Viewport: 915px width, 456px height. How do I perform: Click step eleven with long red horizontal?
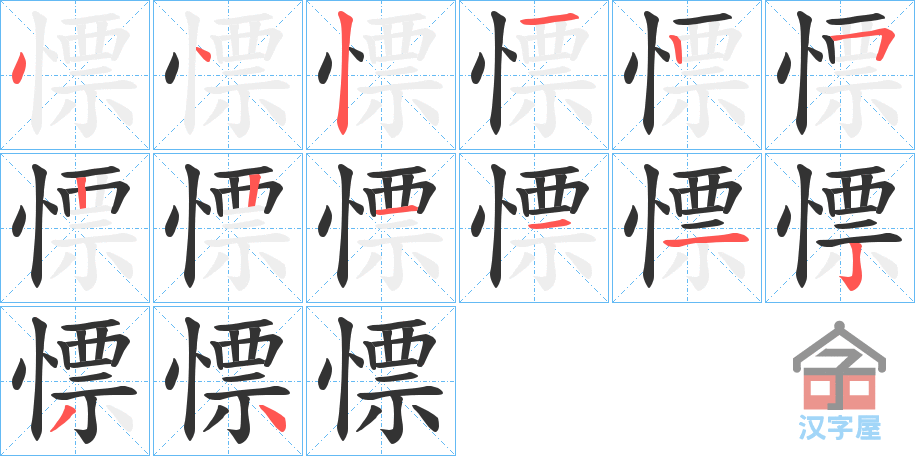[x=687, y=228]
